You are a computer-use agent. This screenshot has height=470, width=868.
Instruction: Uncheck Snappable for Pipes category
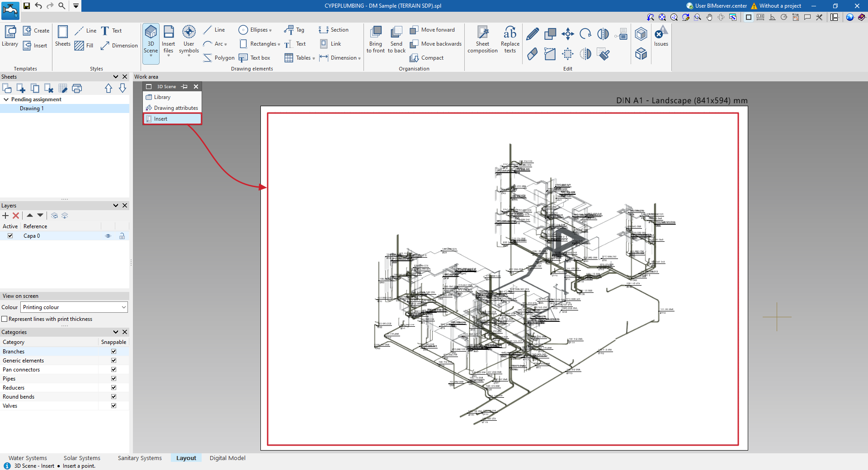pos(113,379)
